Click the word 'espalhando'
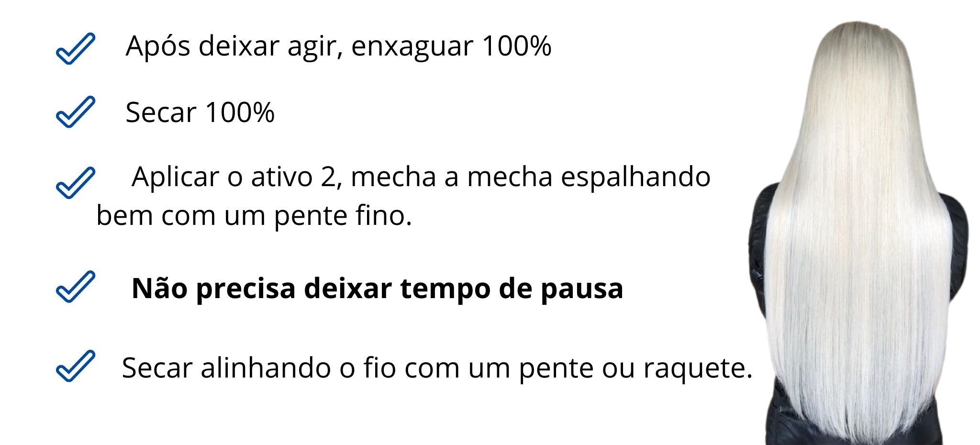The width and height of the screenshot is (980, 445). 635,177
